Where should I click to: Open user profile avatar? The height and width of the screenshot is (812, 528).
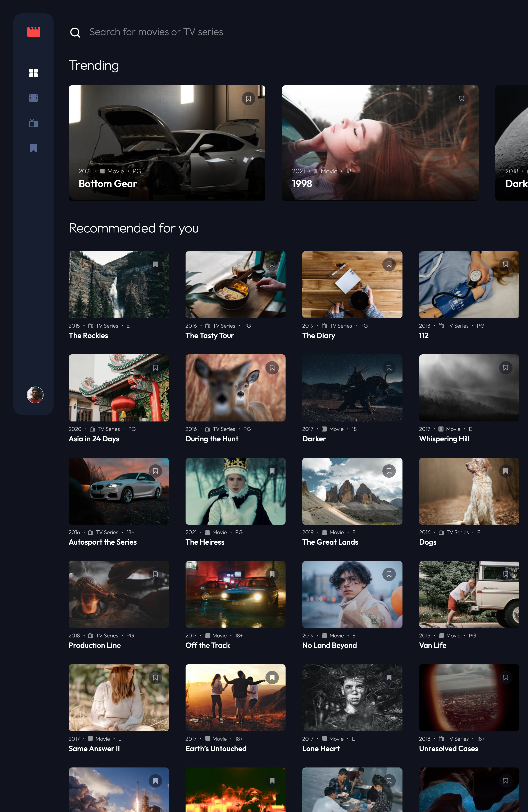coord(35,395)
